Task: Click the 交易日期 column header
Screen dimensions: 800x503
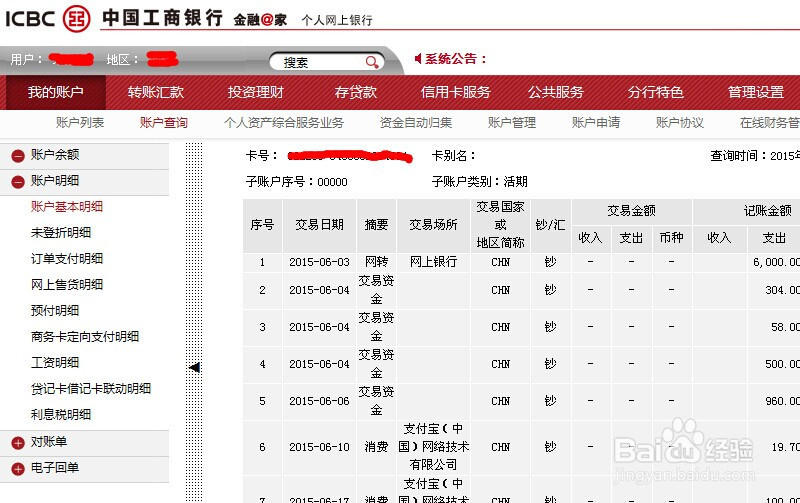Action: point(319,225)
